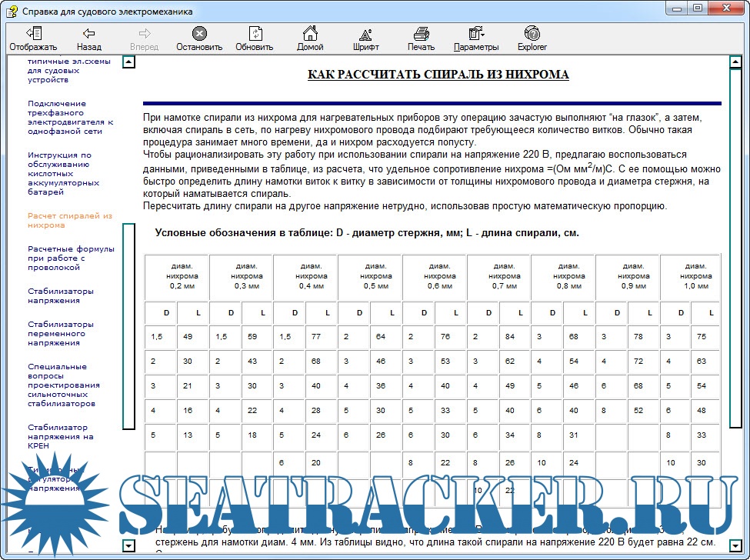Viewport: 750px width, 560px height.
Task: Select the Расчет спиралей из нихрома topic
Action: [x=69, y=221]
